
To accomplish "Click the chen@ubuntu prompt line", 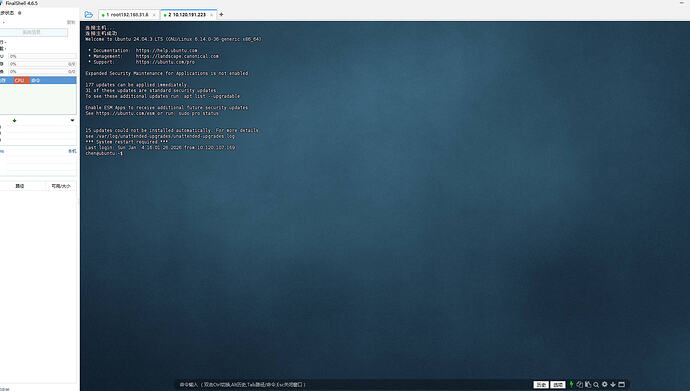I will 104,153.
